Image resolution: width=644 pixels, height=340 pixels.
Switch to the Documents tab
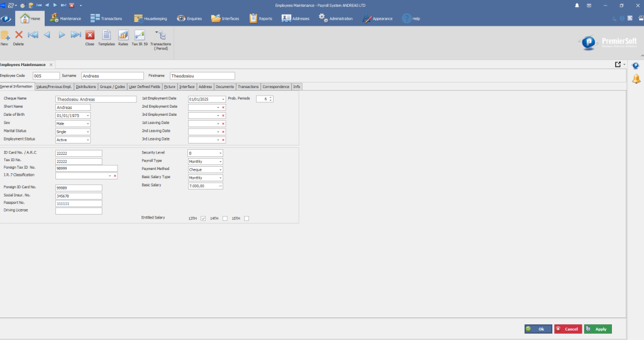pos(225,87)
